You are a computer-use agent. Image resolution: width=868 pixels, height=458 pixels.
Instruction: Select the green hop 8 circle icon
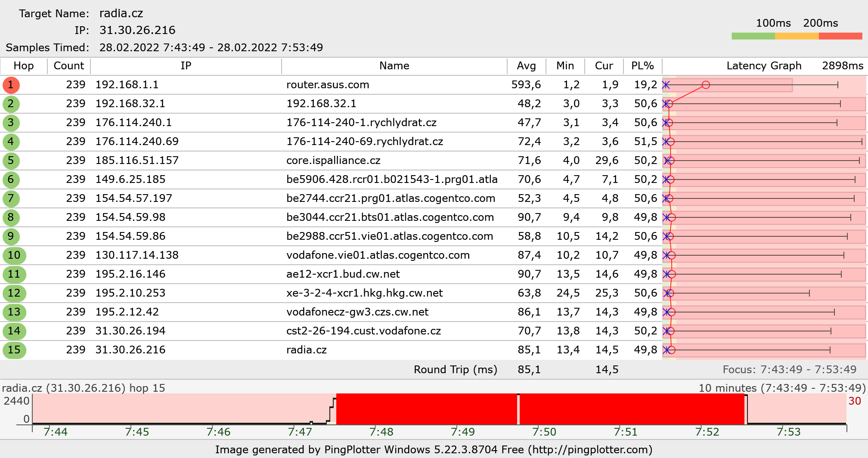[11, 217]
